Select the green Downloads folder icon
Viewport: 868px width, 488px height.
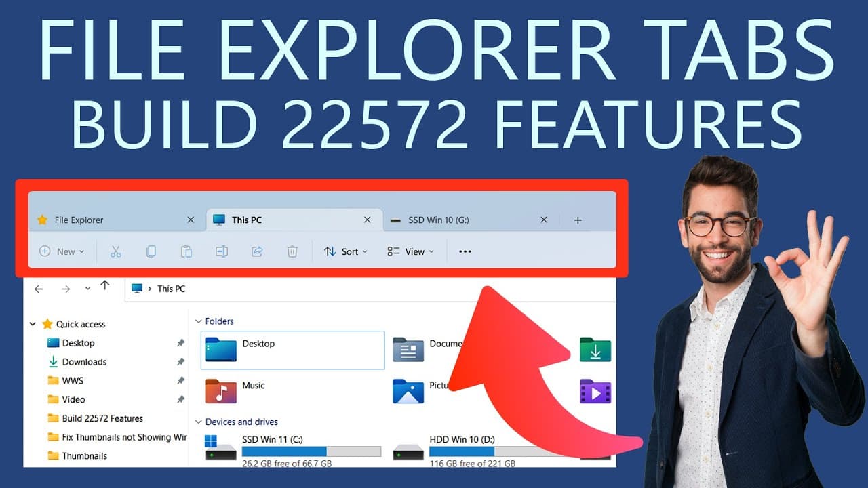coord(595,350)
